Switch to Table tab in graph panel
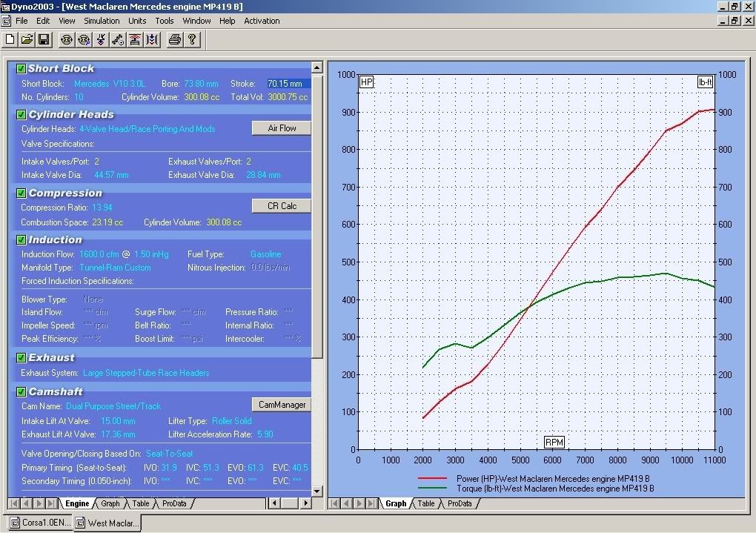 click(x=426, y=503)
